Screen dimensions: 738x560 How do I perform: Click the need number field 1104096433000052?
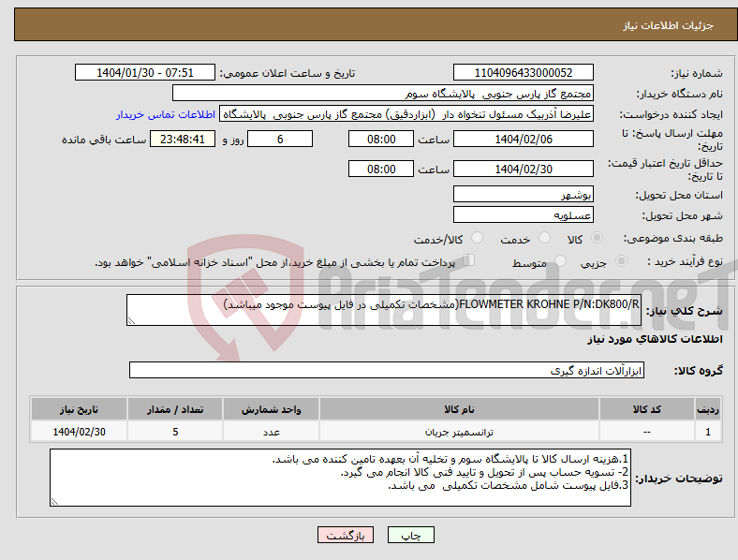coord(524,72)
